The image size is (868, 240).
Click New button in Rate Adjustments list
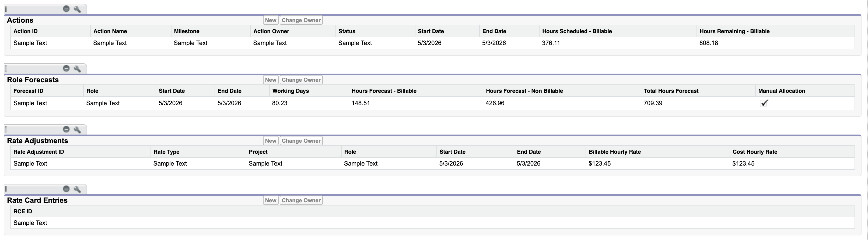tap(271, 141)
